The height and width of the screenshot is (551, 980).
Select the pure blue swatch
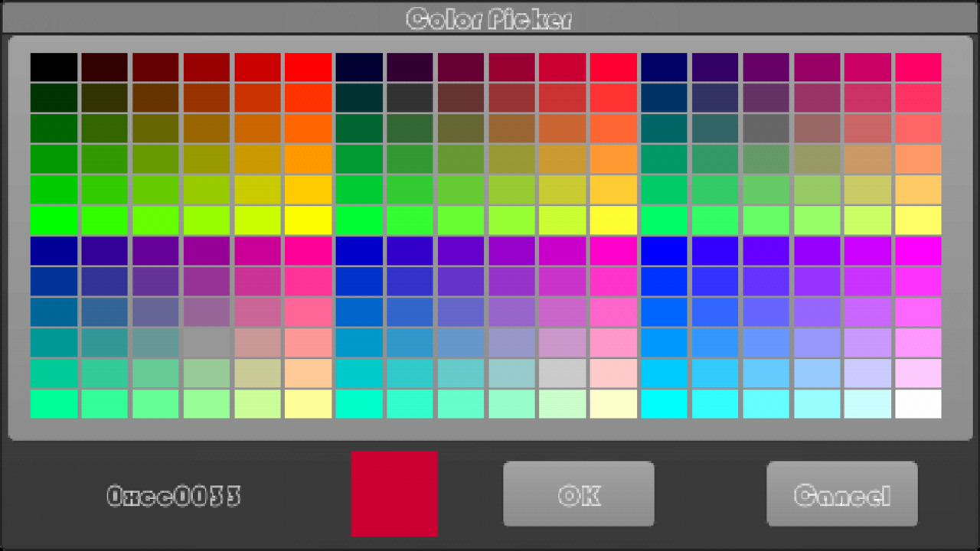(x=663, y=250)
